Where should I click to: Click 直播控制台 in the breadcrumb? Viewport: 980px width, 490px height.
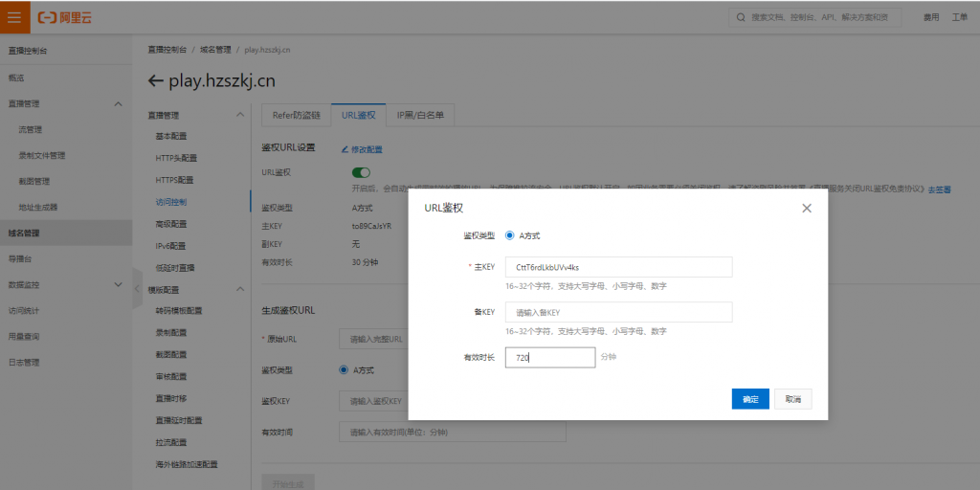pos(167,50)
